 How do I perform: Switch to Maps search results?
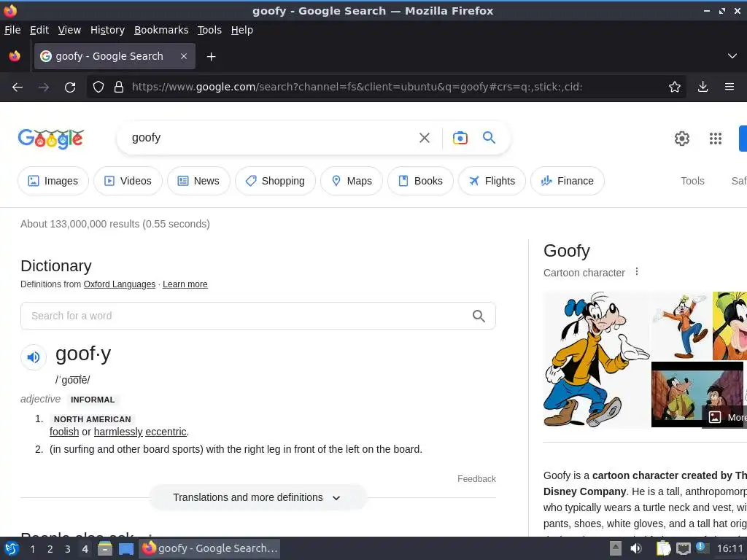(x=351, y=181)
